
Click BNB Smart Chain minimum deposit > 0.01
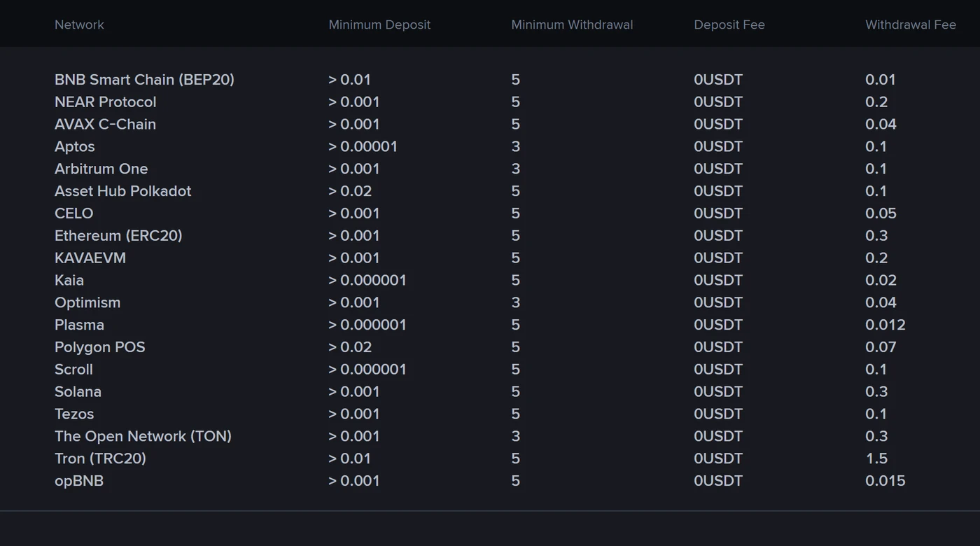pyautogui.click(x=349, y=80)
